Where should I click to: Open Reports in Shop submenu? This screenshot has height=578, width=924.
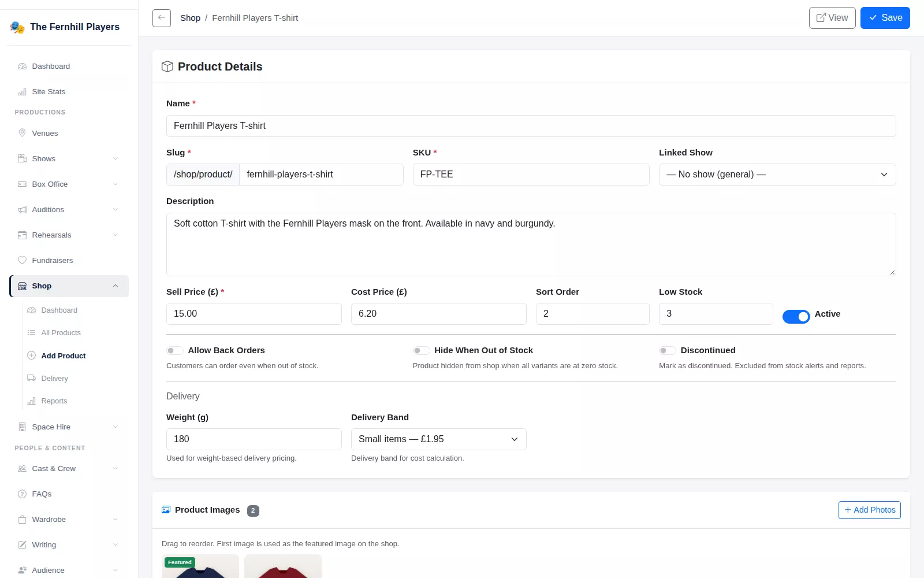[54, 401]
